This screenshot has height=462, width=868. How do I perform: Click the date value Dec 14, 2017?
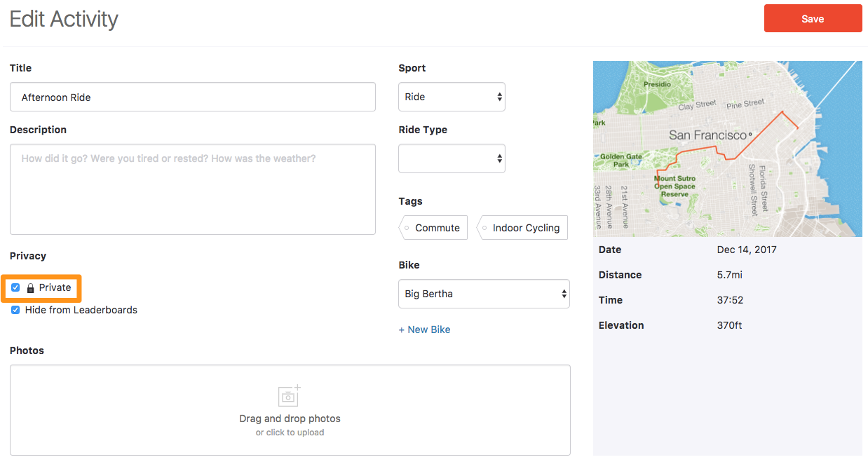(x=747, y=250)
